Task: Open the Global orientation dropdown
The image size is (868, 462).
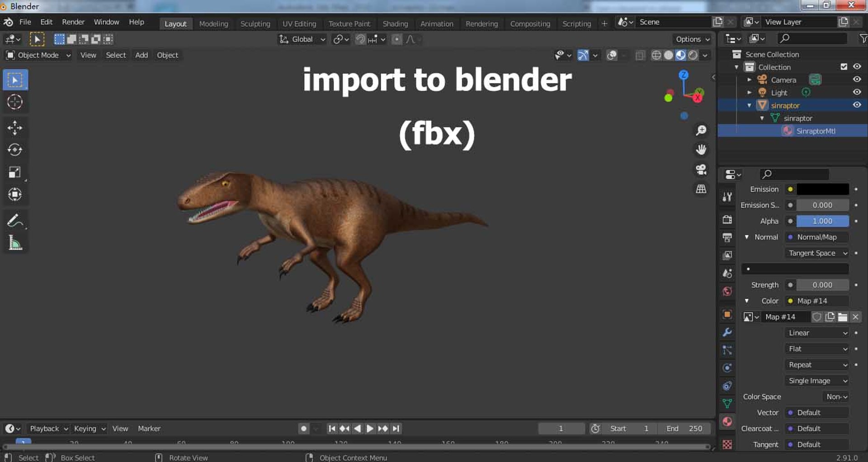Action: 302,39
